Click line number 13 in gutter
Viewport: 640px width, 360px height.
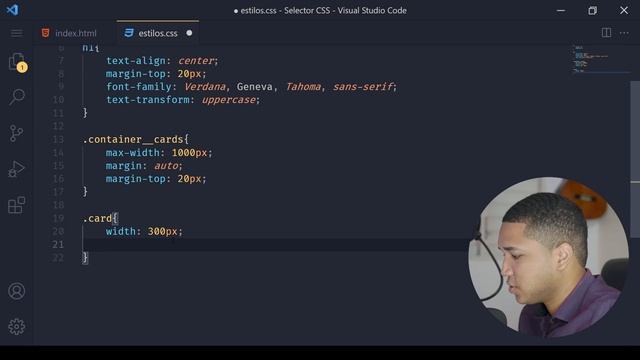[x=58, y=140]
